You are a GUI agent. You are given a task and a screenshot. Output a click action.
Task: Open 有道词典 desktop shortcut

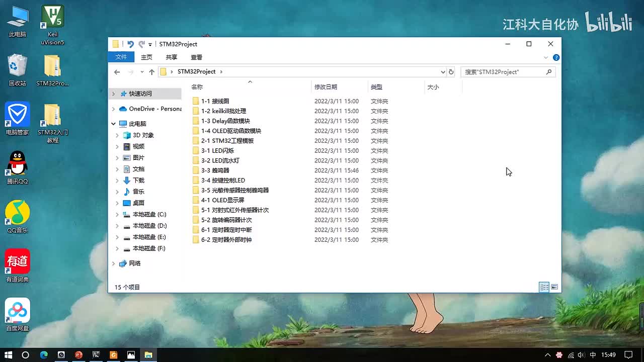[x=18, y=266]
